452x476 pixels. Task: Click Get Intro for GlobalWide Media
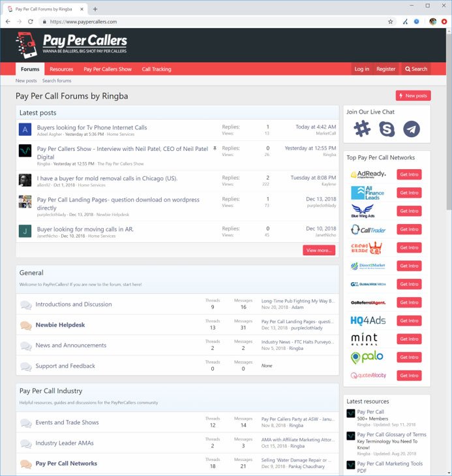(x=409, y=284)
